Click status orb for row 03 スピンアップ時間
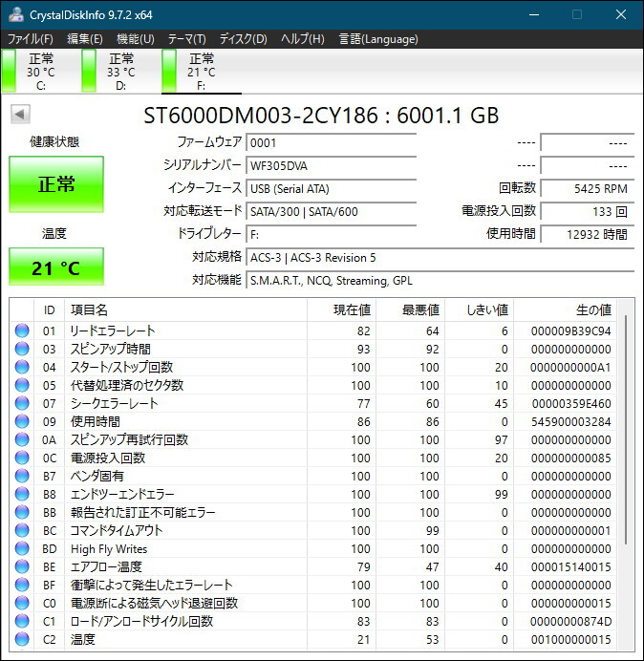 tap(22, 349)
